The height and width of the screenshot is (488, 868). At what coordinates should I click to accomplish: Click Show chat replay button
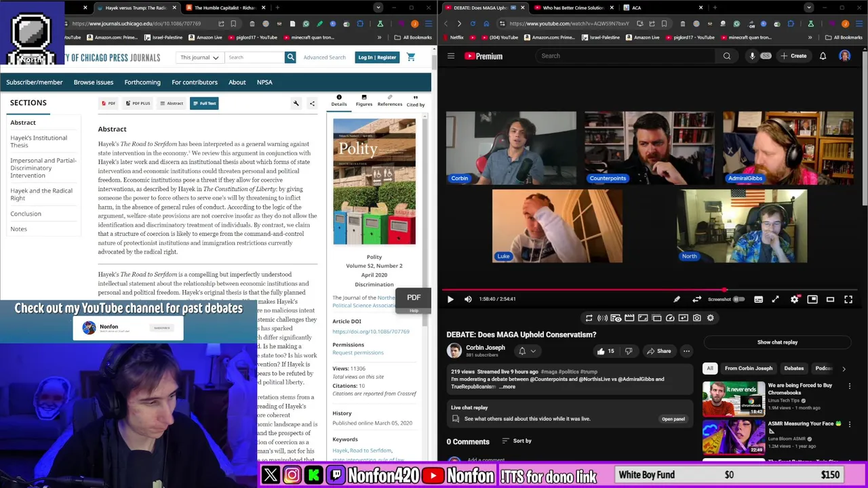pyautogui.click(x=777, y=342)
